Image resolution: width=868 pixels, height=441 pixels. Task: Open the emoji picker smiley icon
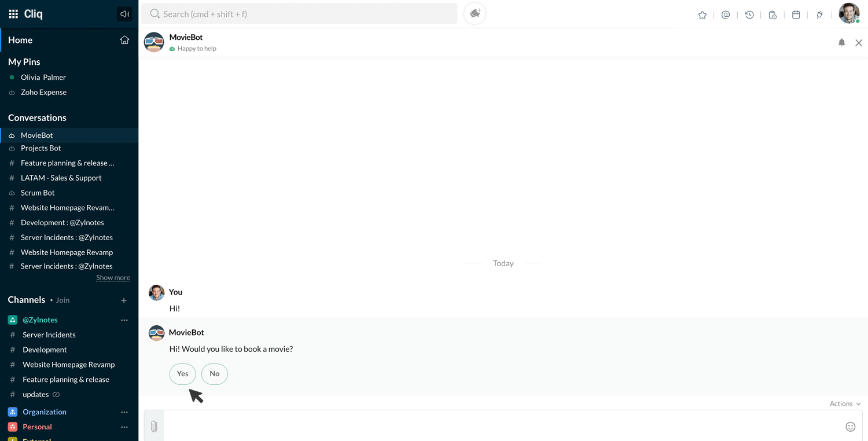(850, 427)
